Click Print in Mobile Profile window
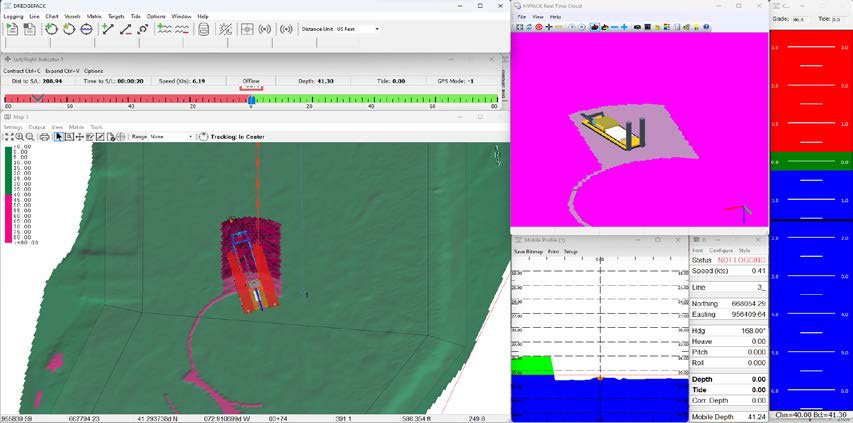The image size is (853, 423). click(553, 252)
